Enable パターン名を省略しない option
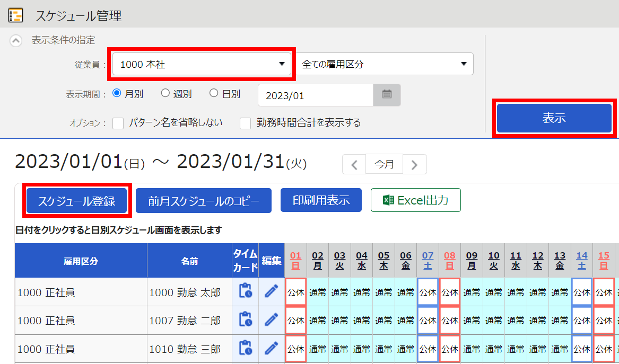Image resolution: width=619 pixels, height=364 pixels. click(x=118, y=123)
